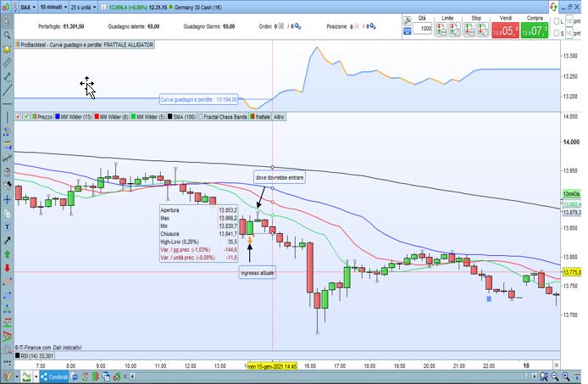The width and height of the screenshot is (588, 384).
Task: Open the 25 k unità dropdown
Action: (83, 7)
